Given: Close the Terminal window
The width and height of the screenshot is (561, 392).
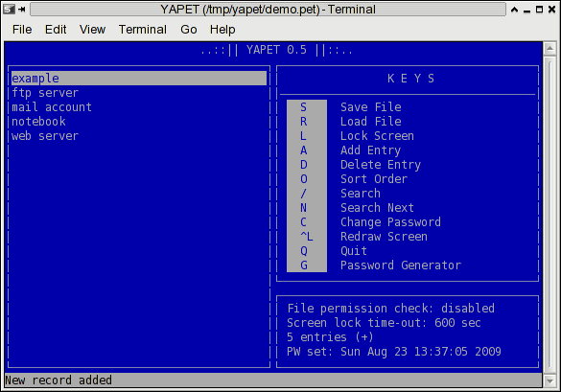Looking at the screenshot, I should 552,10.
